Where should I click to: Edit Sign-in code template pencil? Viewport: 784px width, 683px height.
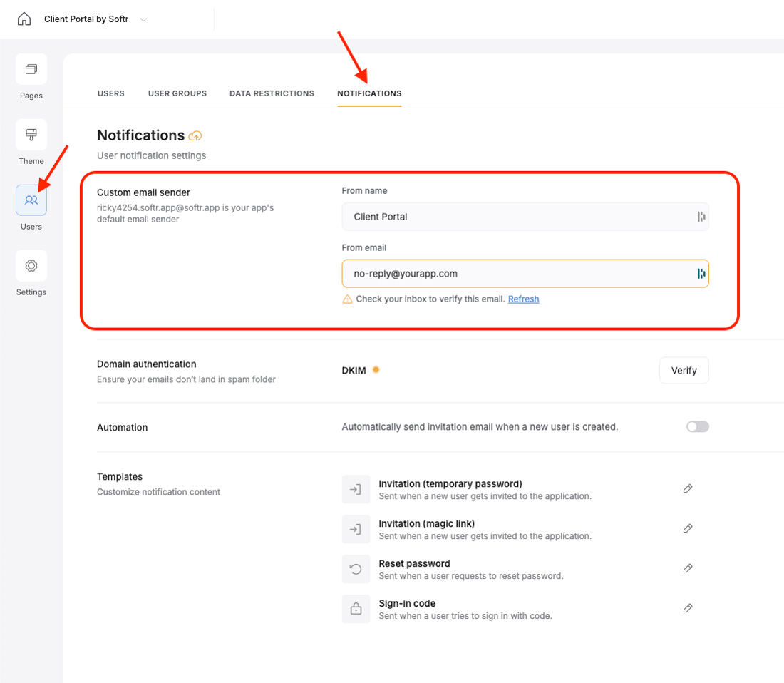pos(688,609)
